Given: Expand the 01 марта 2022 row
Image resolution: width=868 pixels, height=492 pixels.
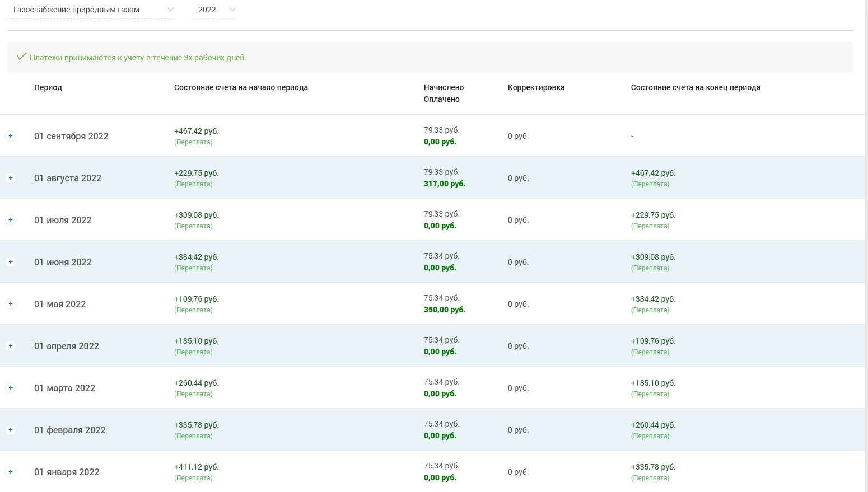Looking at the screenshot, I should coord(11,388).
